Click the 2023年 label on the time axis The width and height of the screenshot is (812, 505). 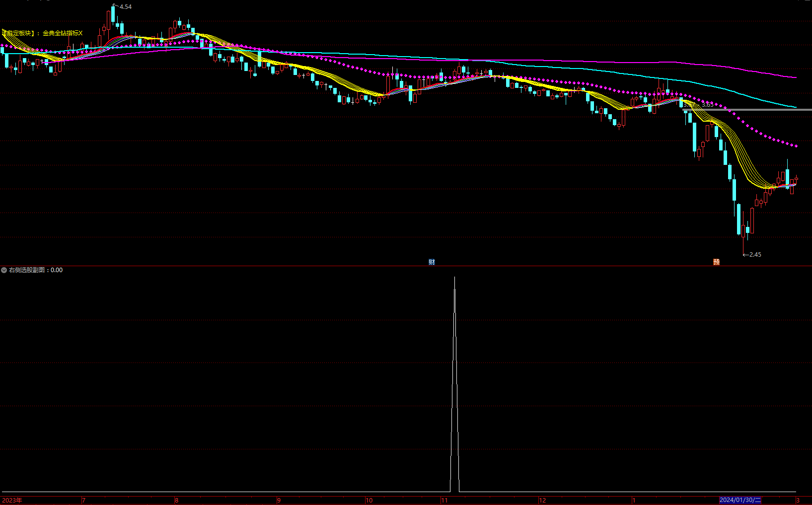12,500
